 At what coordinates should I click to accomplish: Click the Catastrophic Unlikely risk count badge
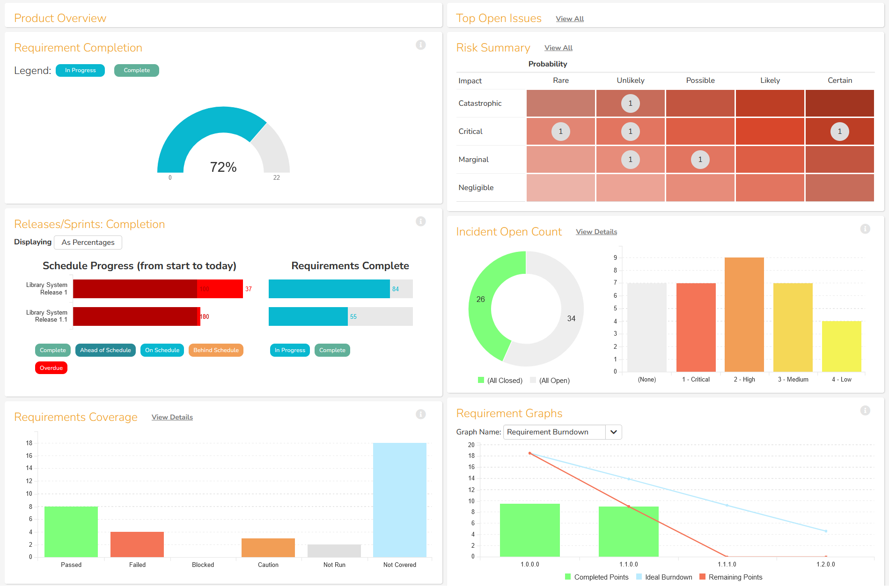click(630, 103)
